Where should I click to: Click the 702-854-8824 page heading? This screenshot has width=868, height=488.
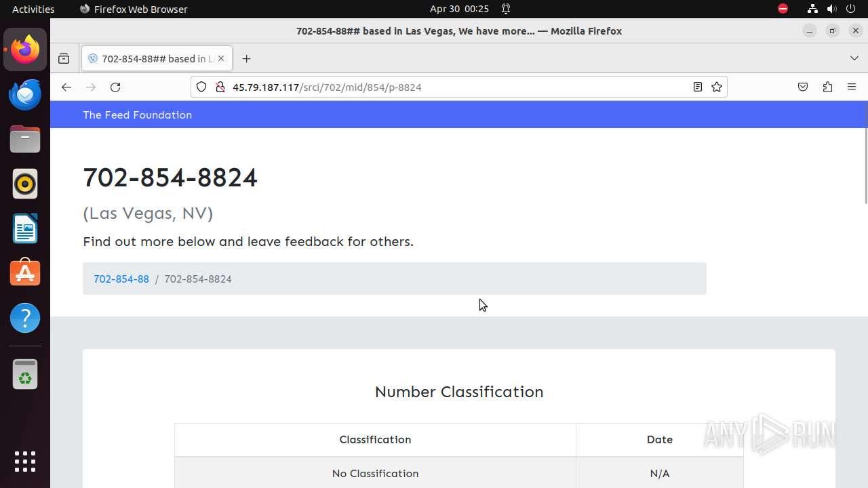(x=170, y=178)
